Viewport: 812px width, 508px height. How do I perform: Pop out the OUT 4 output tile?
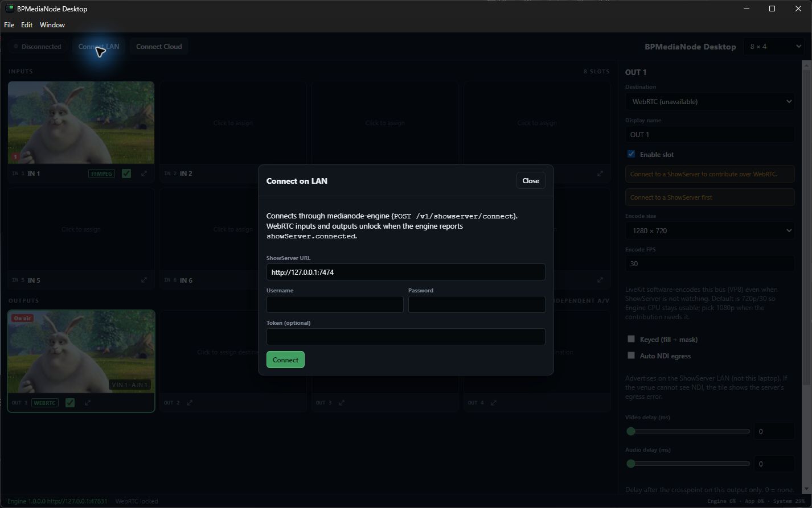coord(494,403)
